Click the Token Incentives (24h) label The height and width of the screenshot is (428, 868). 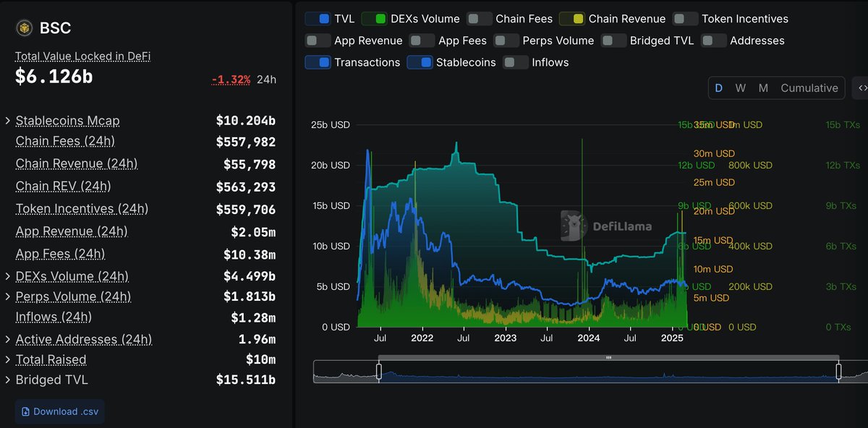click(82, 208)
